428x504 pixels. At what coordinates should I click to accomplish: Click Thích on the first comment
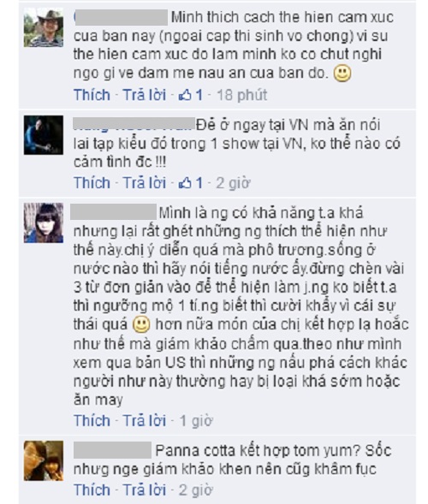(92, 95)
